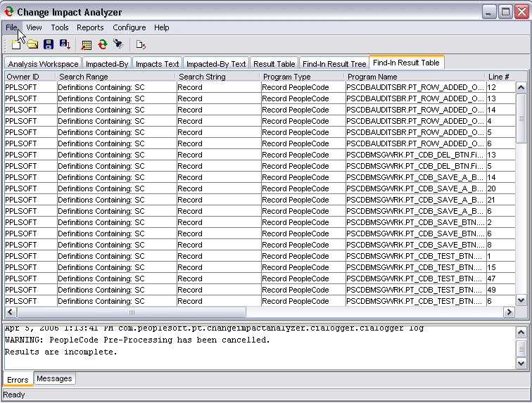The image size is (532, 403).
Task: Click the New analysis toolbar icon
Action: pyautogui.click(x=16, y=44)
